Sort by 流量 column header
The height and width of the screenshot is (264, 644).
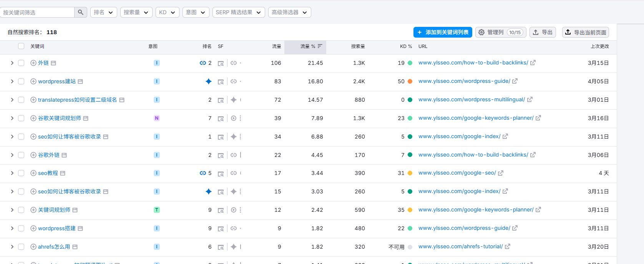[277, 46]
